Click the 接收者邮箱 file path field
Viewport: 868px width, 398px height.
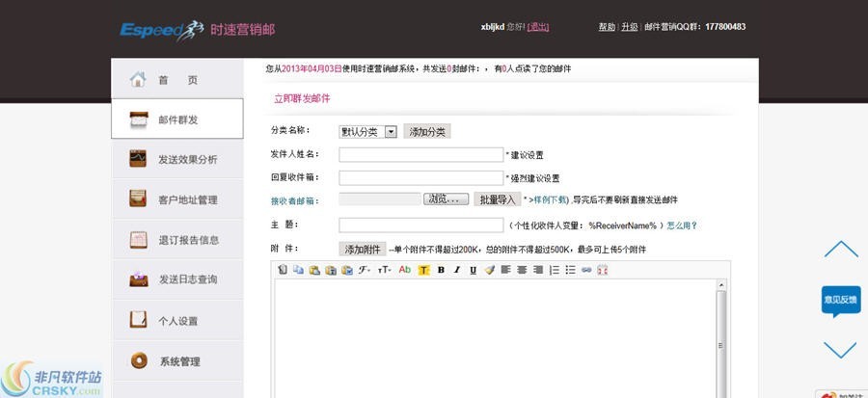380,199
